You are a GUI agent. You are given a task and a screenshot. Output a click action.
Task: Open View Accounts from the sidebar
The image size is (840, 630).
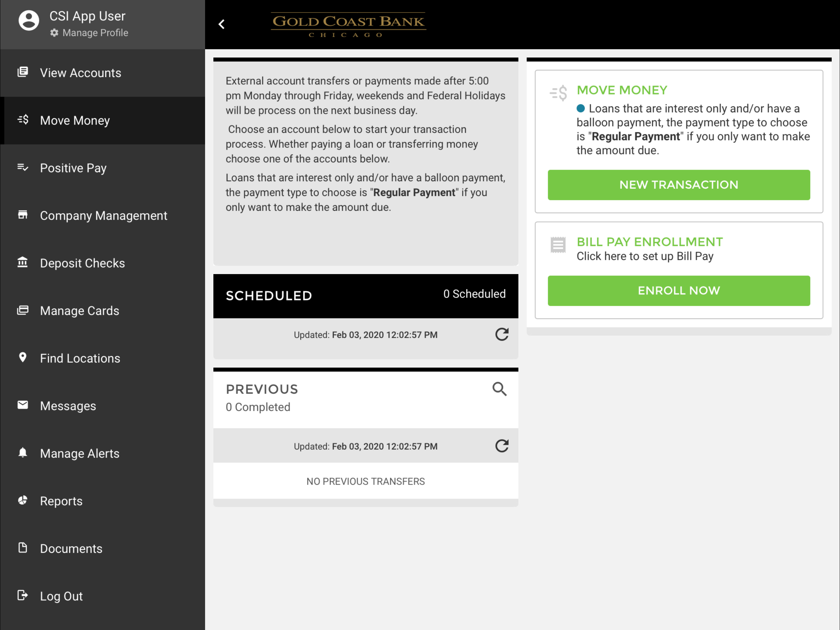click(102, 73)
